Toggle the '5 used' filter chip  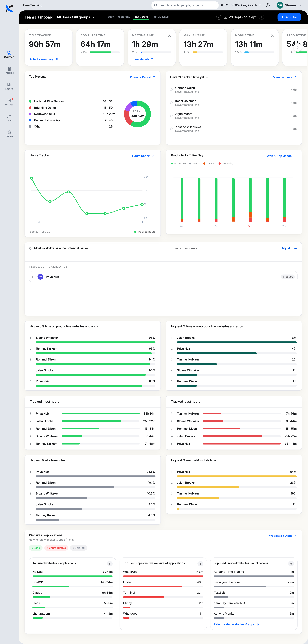click(x=36, y=548)
